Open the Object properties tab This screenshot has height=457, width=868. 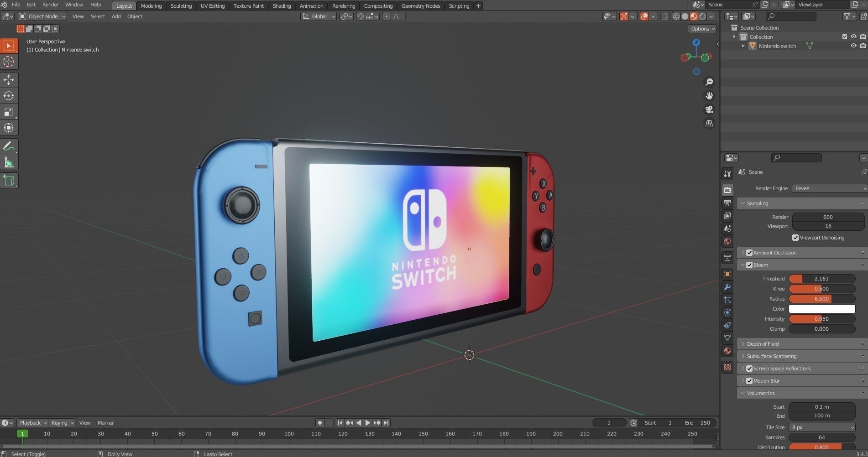point(727,274)
